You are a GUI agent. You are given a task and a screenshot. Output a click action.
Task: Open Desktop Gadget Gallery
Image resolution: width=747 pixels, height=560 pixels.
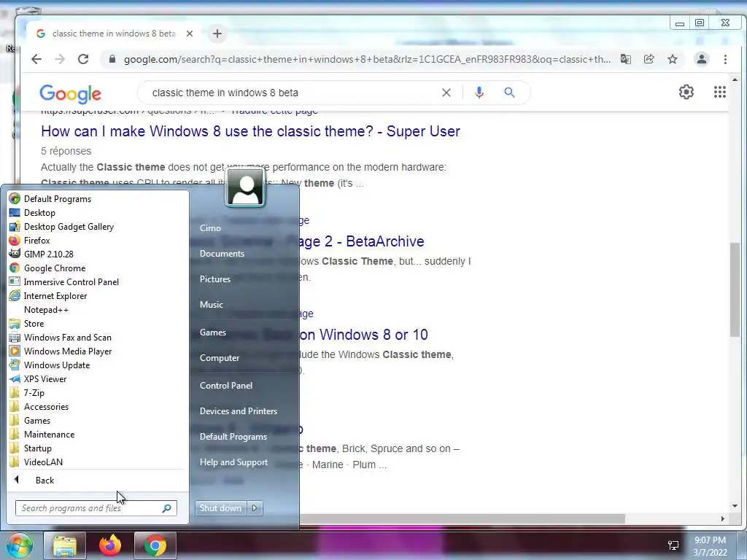coord(69,227)
